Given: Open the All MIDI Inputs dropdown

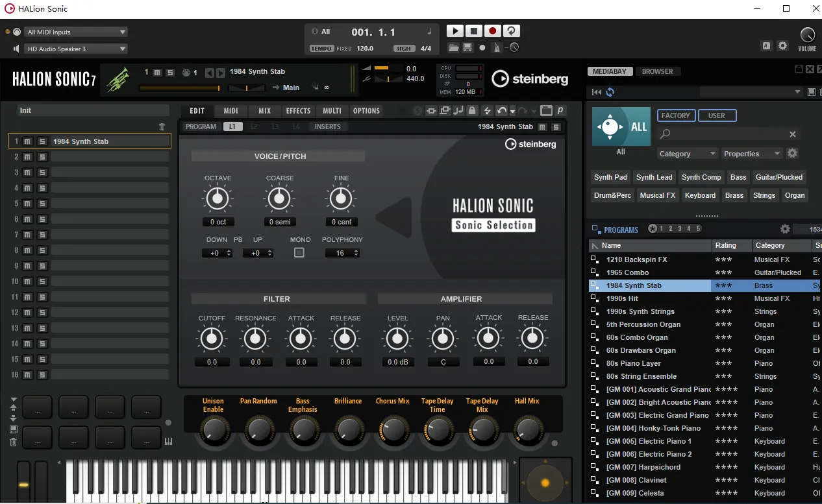Looking at the screenshot, I should tap(75, 31).
